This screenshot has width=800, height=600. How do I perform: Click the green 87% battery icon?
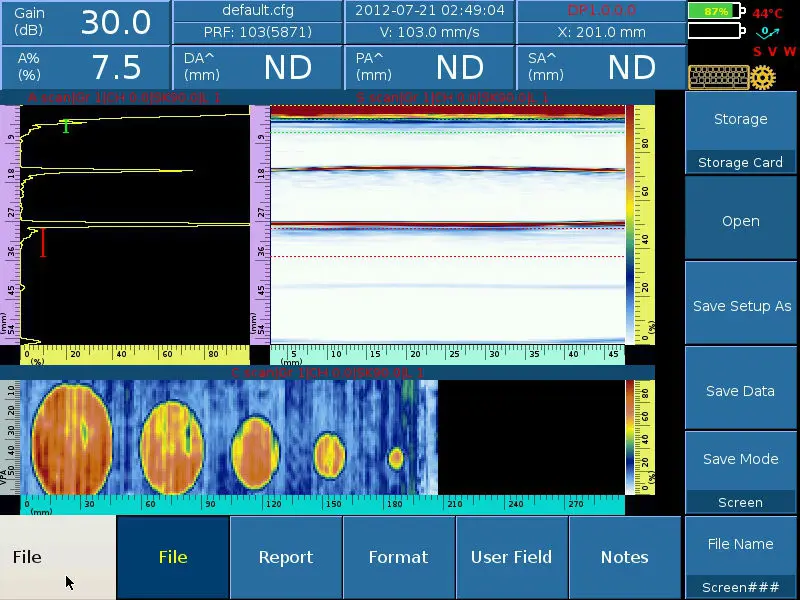pyautogui.click(x=713, y=10)
